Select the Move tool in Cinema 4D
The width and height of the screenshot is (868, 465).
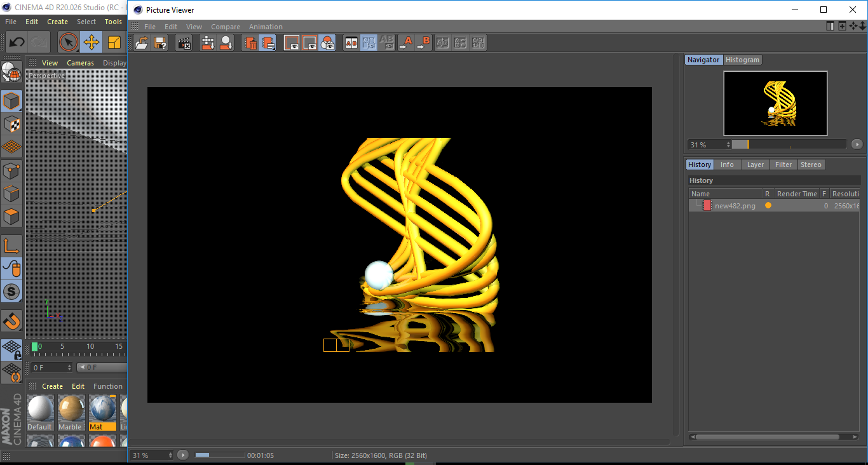(x=91, y=43)
